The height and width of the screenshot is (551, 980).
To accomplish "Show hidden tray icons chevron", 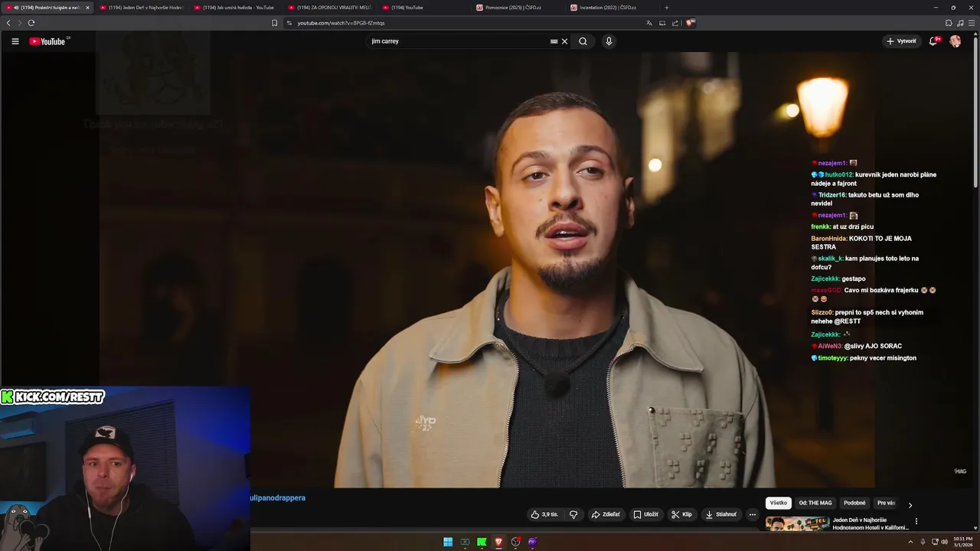I will click(910, 542).
